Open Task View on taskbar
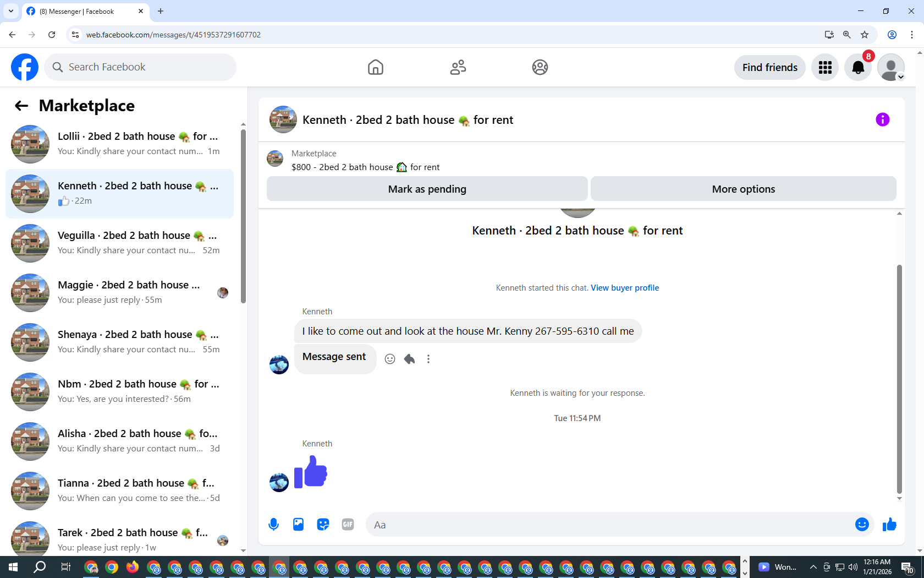This screenshot has height=578, width=924. click(x=66, y=567)
